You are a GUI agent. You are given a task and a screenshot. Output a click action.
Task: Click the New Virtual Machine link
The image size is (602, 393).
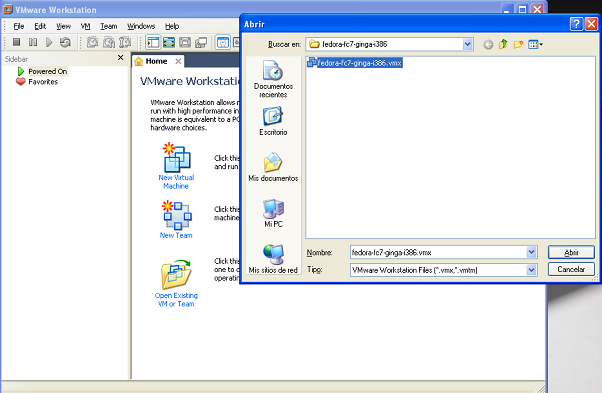(x=176, y=182)
